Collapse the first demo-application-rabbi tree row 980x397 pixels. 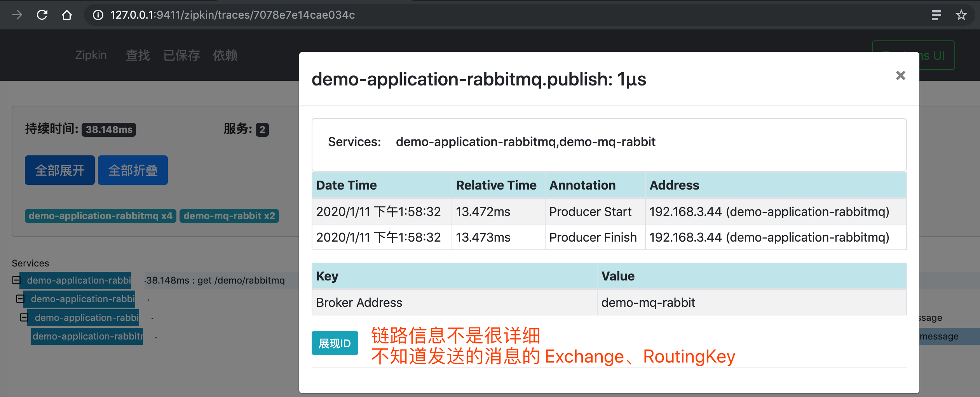coord(16,280)
